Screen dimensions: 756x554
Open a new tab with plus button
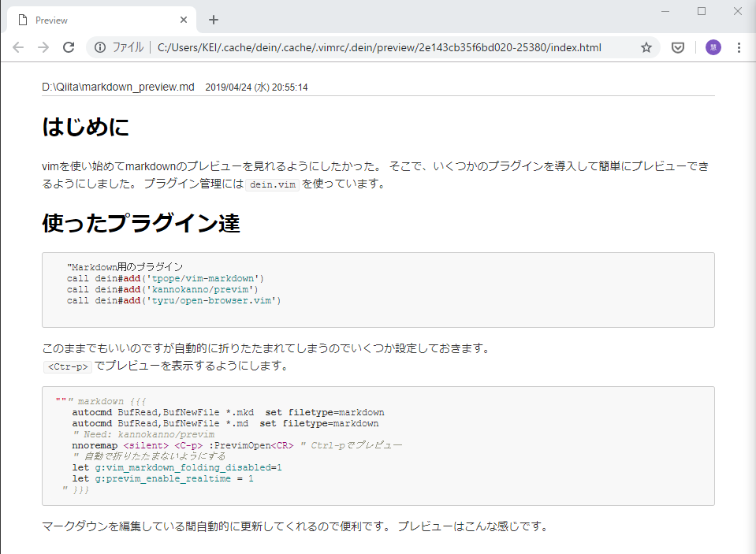point(214,20)
